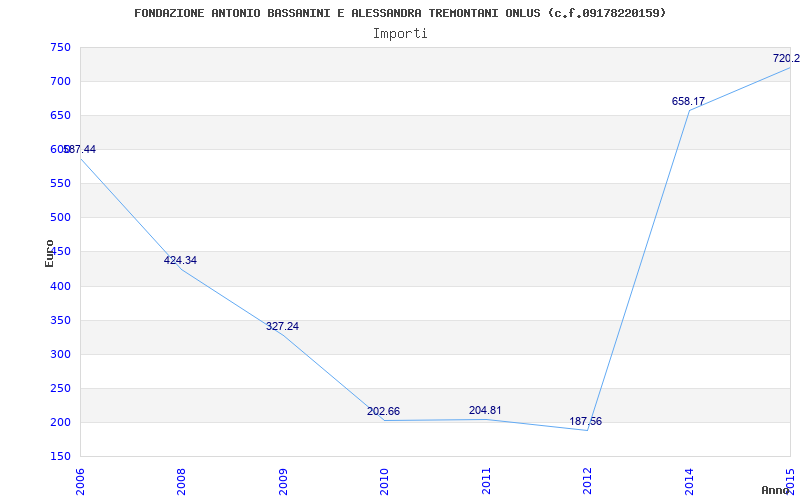800x500 pixels.
Task: Click the 400 y-axis tick label
Action: click(x=60, y=286)
